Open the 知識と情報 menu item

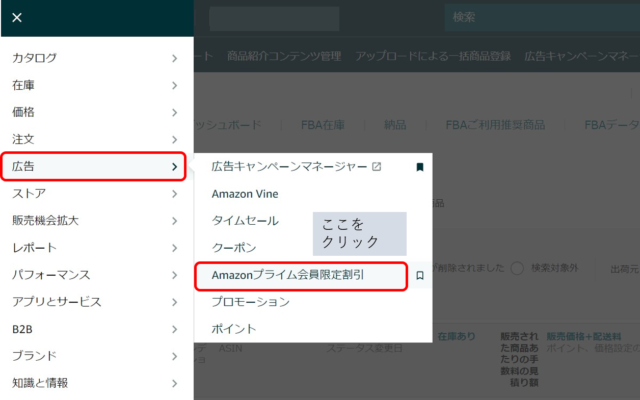point(97,383)
